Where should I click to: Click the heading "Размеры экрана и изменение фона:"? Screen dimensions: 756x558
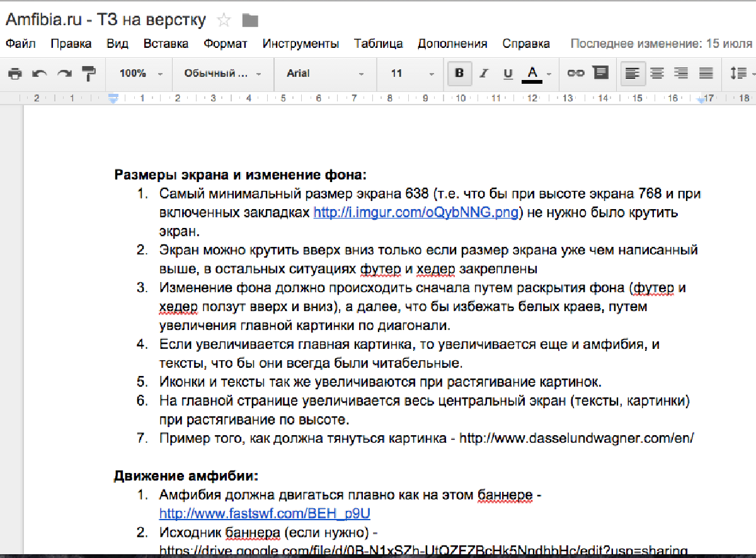coord(241,174)
